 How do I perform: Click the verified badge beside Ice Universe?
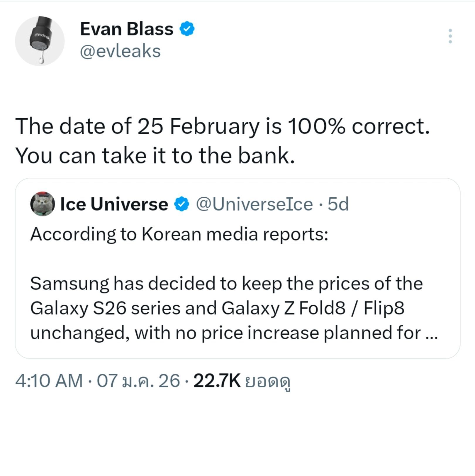(182, 204)
